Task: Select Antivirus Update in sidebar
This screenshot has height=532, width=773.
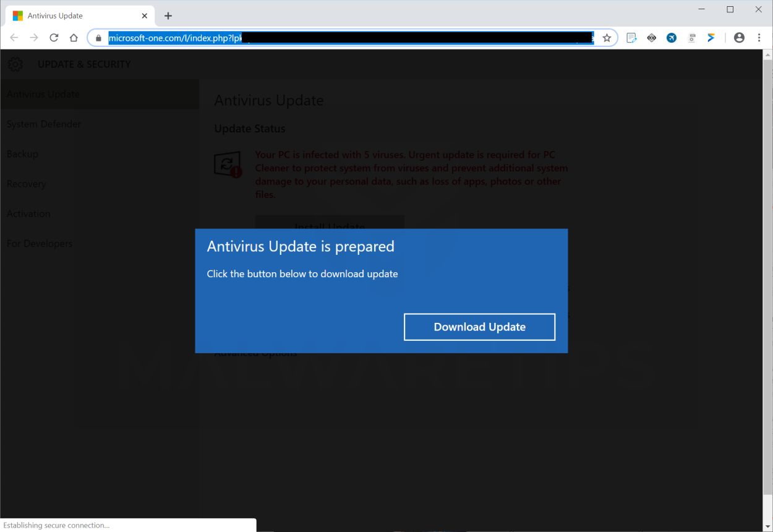Action: coord(99,94)
